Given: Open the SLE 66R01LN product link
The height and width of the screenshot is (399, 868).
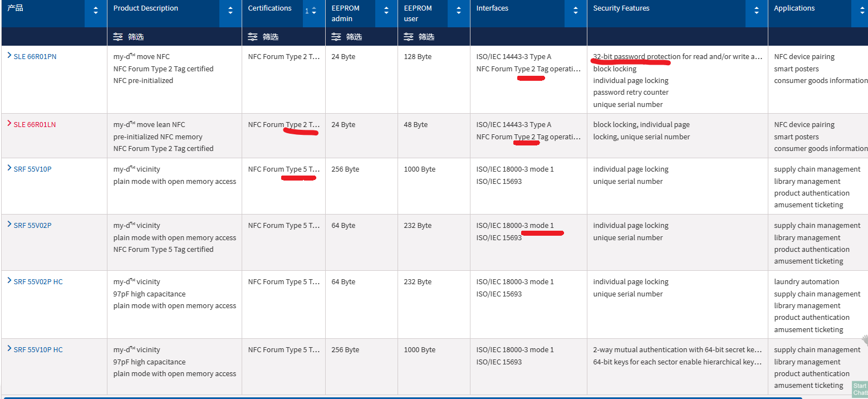Looking at the screenshot, I should (x=35, y=125).
